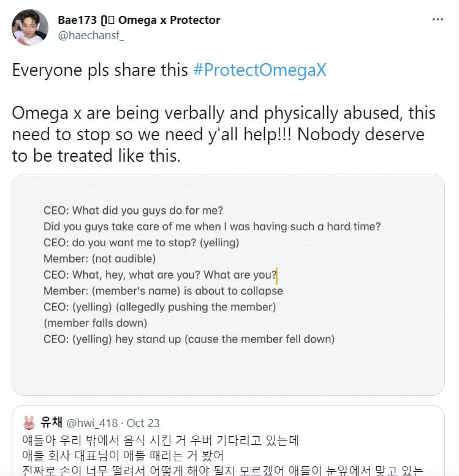The image size is (459, 476).
Task: Open the #ProtectOmegaX hashtag
Action: click(260, 70)
